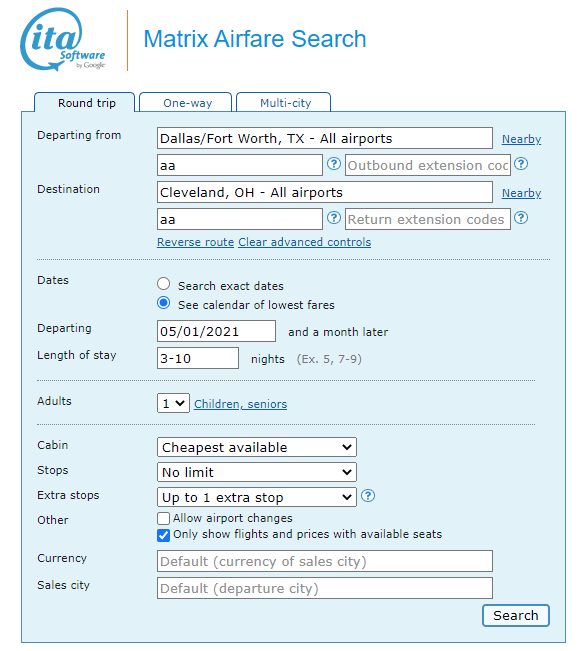The width and height of the screenshot is (581, 651).
Task: Click the Reverse route link
Action: click(195, 242)
